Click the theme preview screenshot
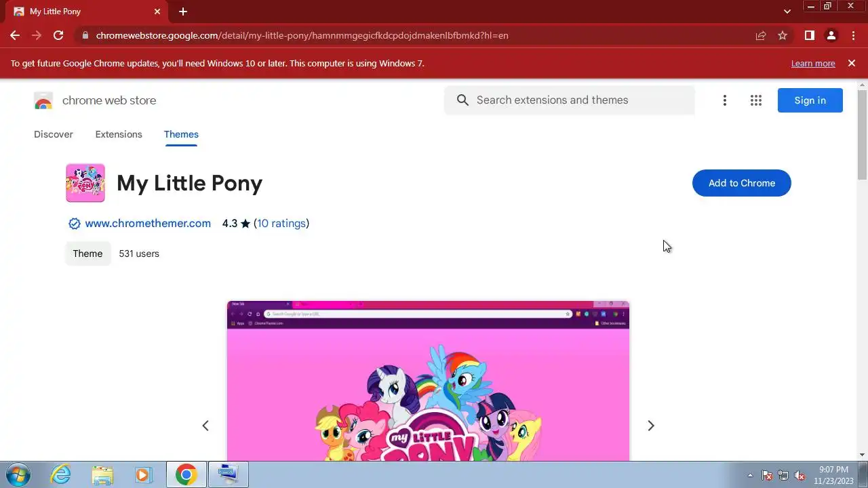 (428, 381)
